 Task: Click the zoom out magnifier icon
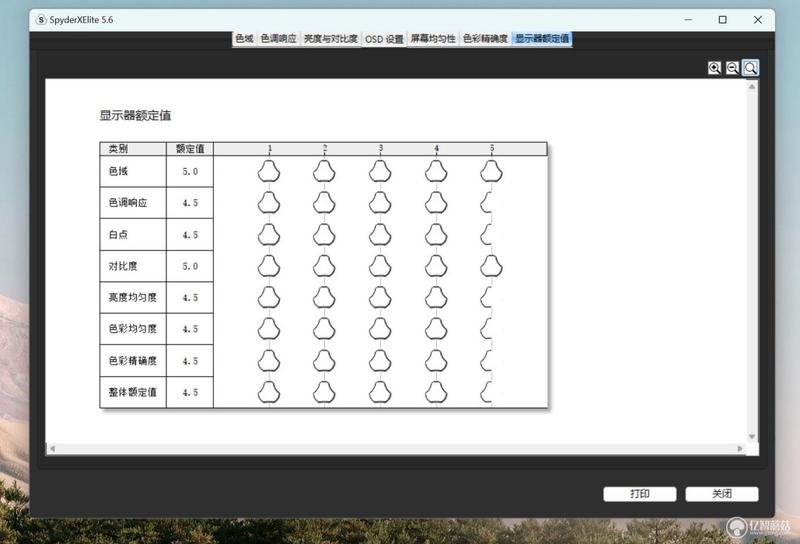pyautogui.click(x=732, y=68)
